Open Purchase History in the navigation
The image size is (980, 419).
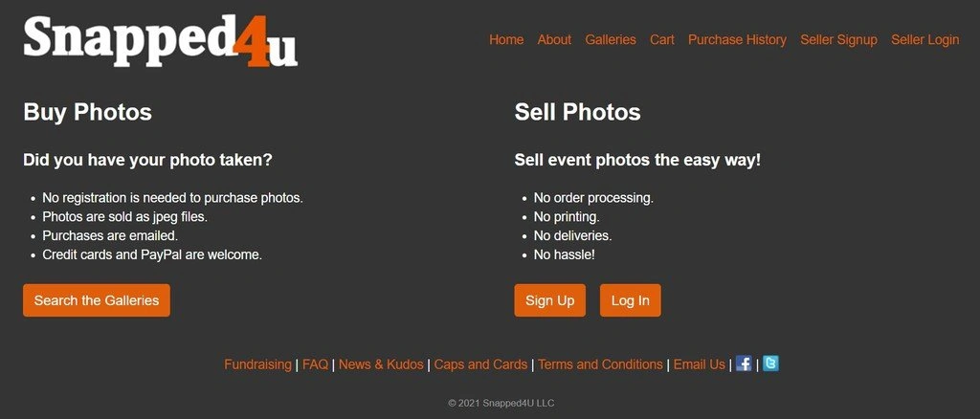(x=738, y=40)
